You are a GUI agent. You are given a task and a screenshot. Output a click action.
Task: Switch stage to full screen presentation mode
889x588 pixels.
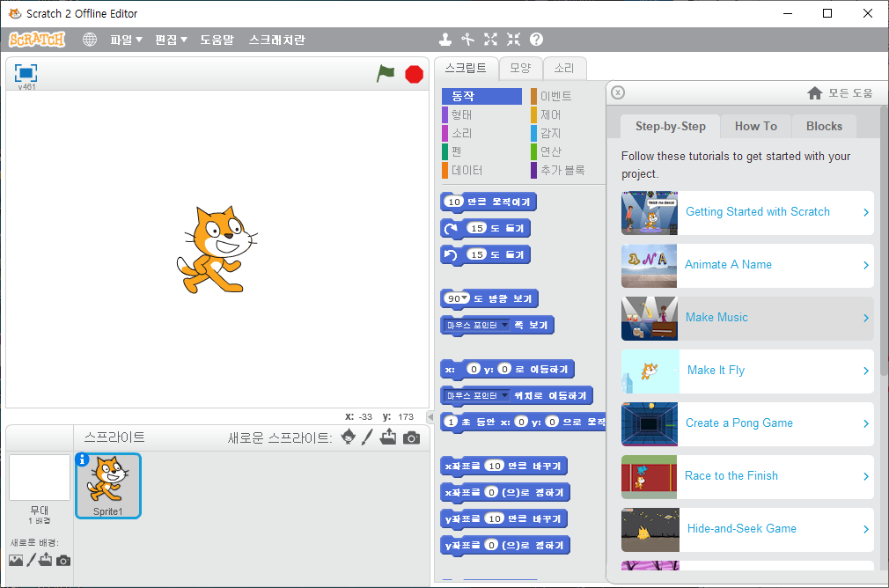26,73
